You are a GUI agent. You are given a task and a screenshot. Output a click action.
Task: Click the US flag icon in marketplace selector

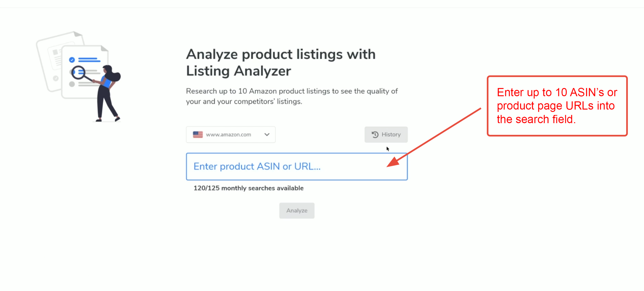pyautogui.click(x=198, y=135)
